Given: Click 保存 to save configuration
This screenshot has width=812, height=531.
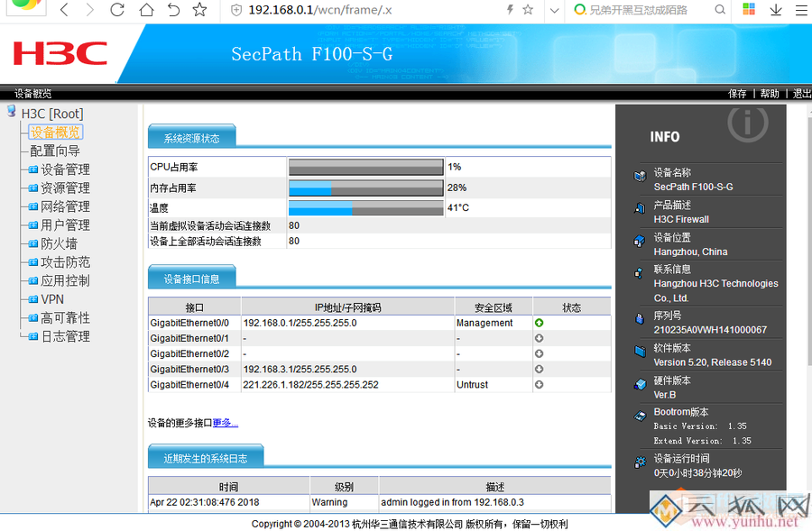Looking at the screenshot, I should point(737,93).
